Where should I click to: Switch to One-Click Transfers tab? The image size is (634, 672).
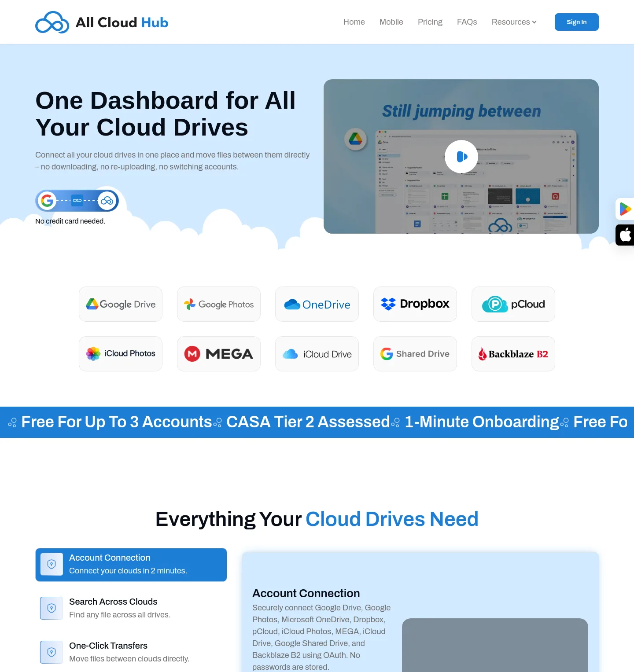coord(131,652)
